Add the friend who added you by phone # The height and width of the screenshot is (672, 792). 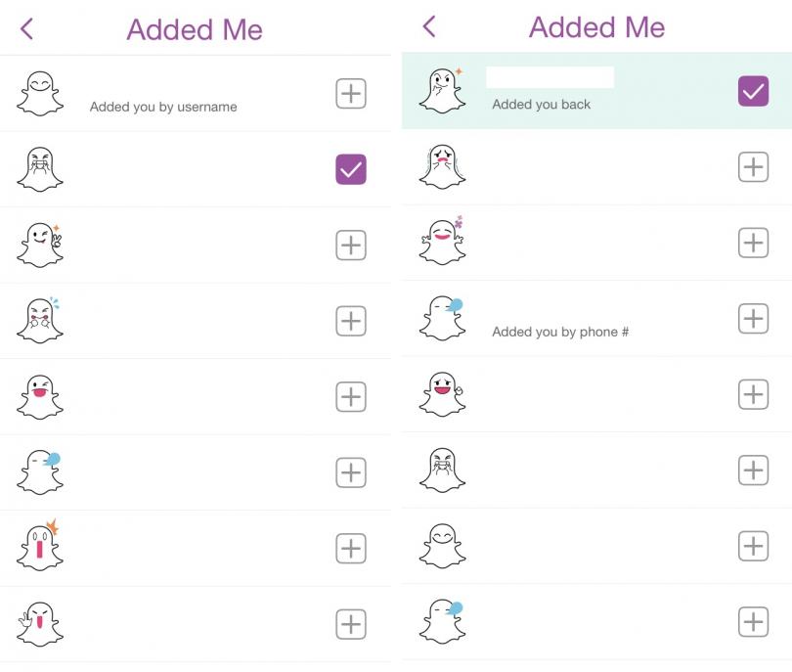click(753, 319)
